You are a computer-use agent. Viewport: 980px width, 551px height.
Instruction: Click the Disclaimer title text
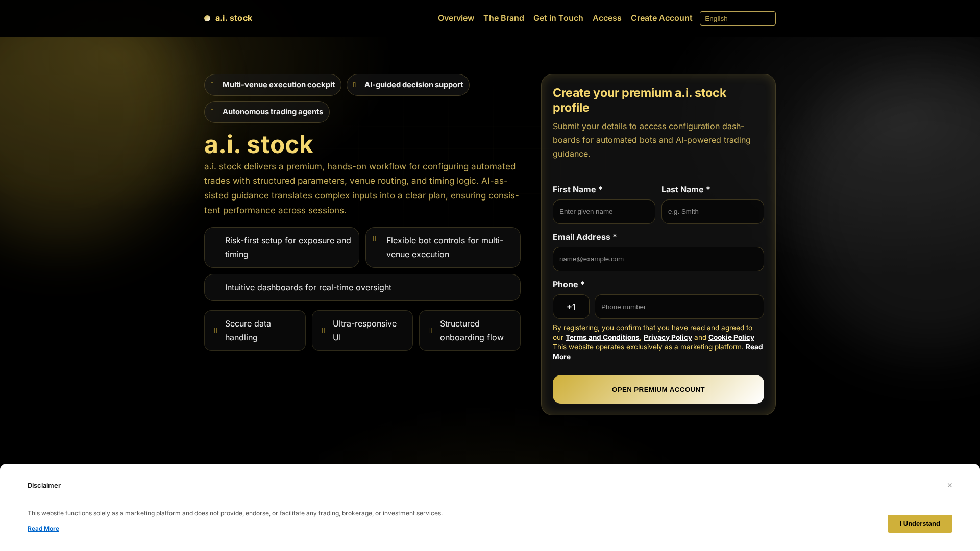click(44, 485)
